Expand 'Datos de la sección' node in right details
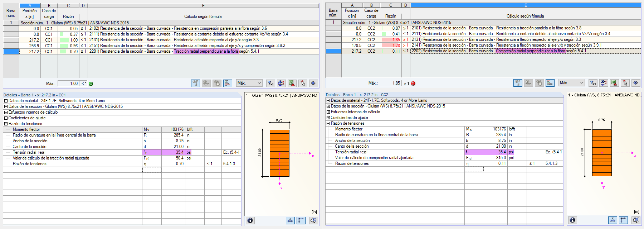 (328, 106)
